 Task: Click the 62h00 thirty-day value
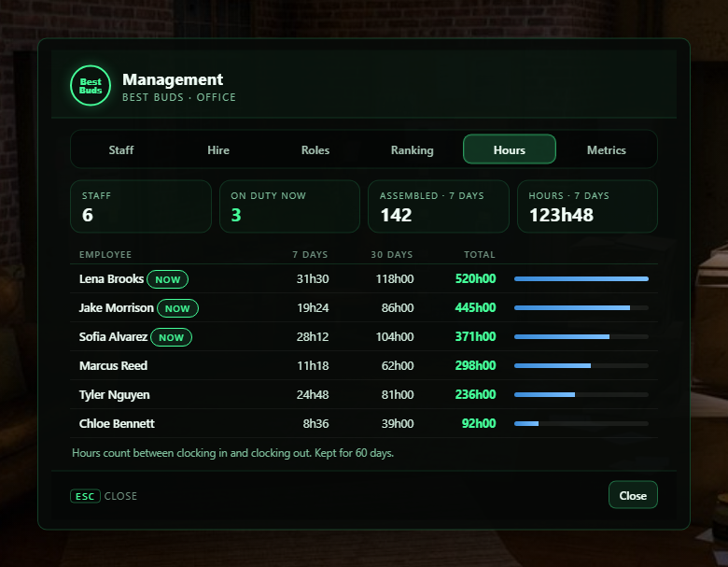(398, 366)
